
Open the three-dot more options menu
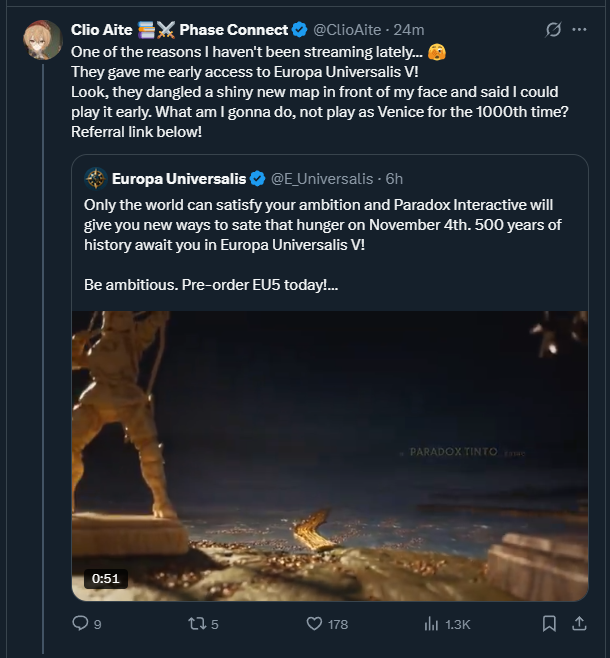point(579,29)
